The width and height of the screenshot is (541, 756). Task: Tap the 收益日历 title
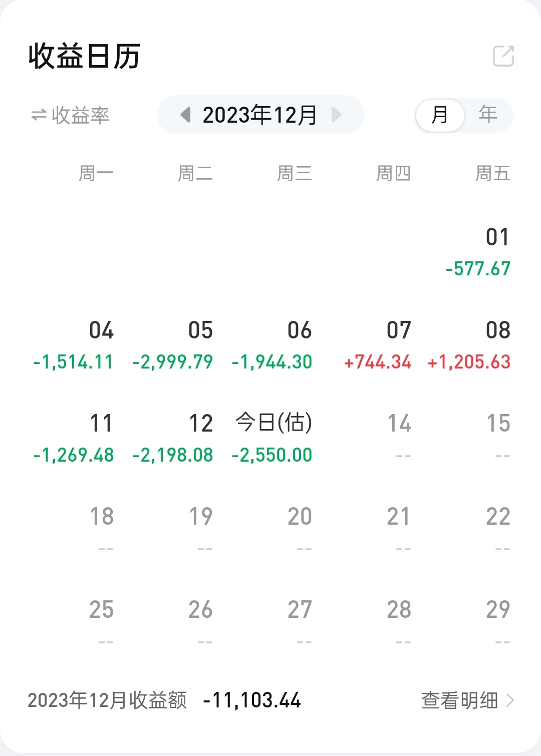click(x=84, y=56)
